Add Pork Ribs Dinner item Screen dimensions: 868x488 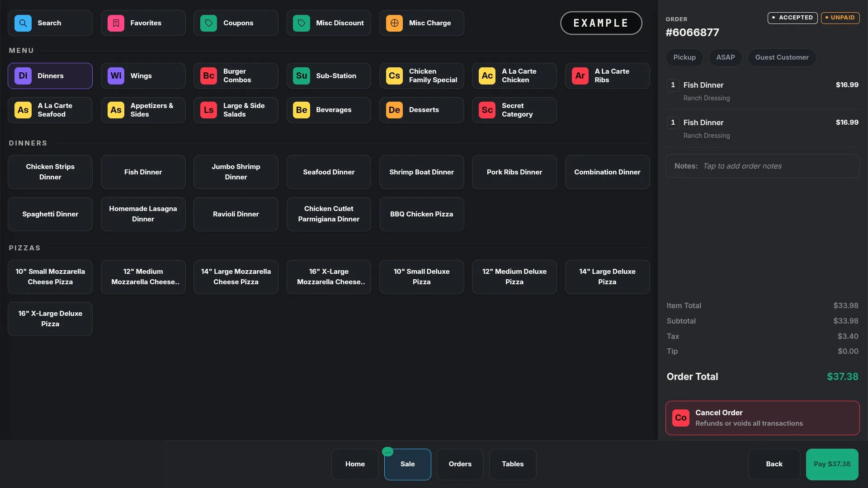(514, 172)
